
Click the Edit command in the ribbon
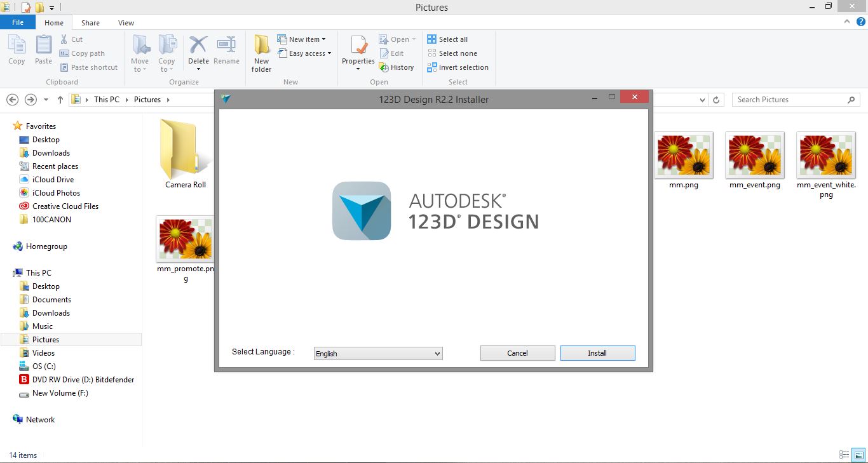(391, 53)
